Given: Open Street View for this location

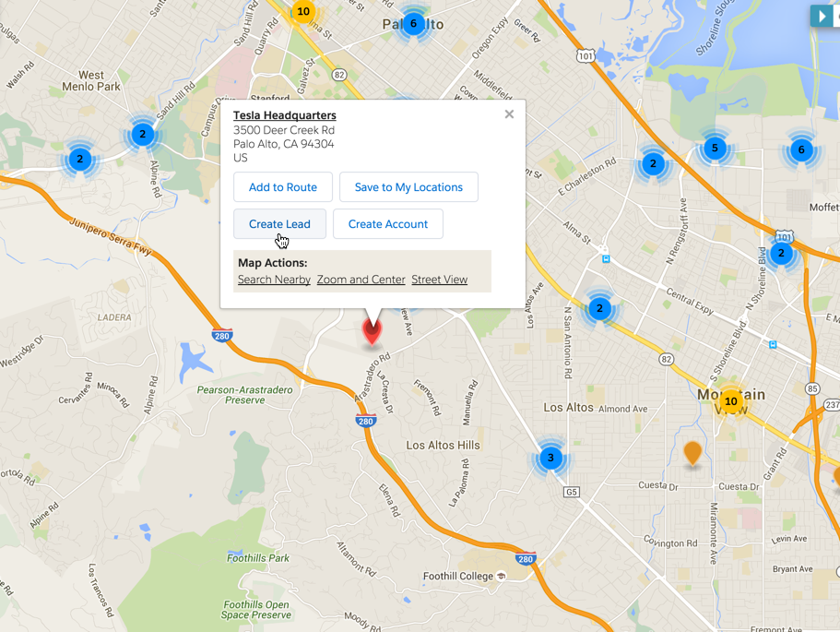Looking at the screenshot, I should coord(439,280).
